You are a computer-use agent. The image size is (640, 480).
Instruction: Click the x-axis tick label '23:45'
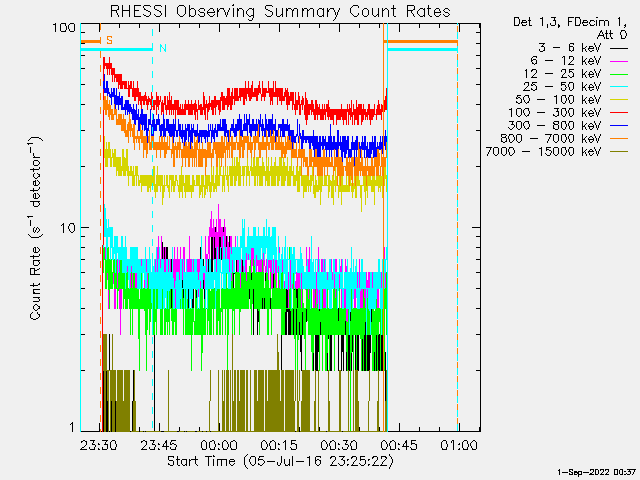(159, 445)
